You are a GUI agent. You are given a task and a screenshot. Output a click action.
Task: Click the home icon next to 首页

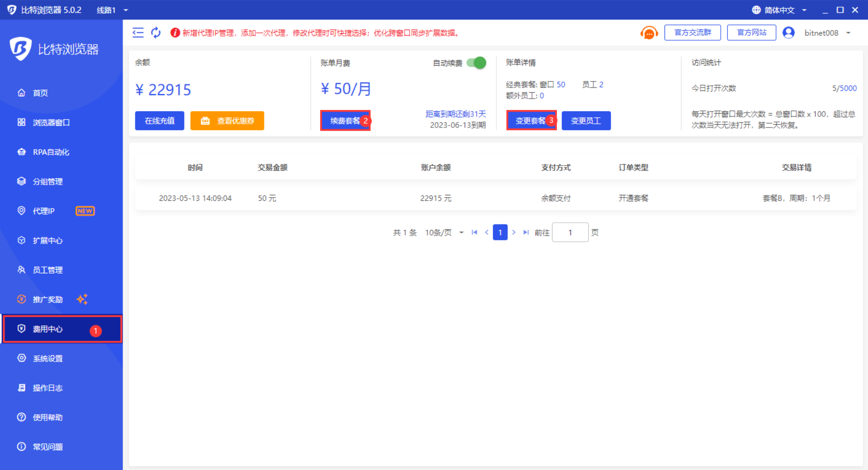pyautogui.click(x=21, y=93)
